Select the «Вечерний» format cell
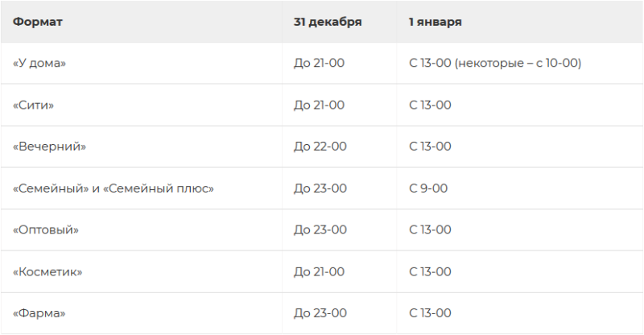 pyautogui.click(x=49, y=147)
